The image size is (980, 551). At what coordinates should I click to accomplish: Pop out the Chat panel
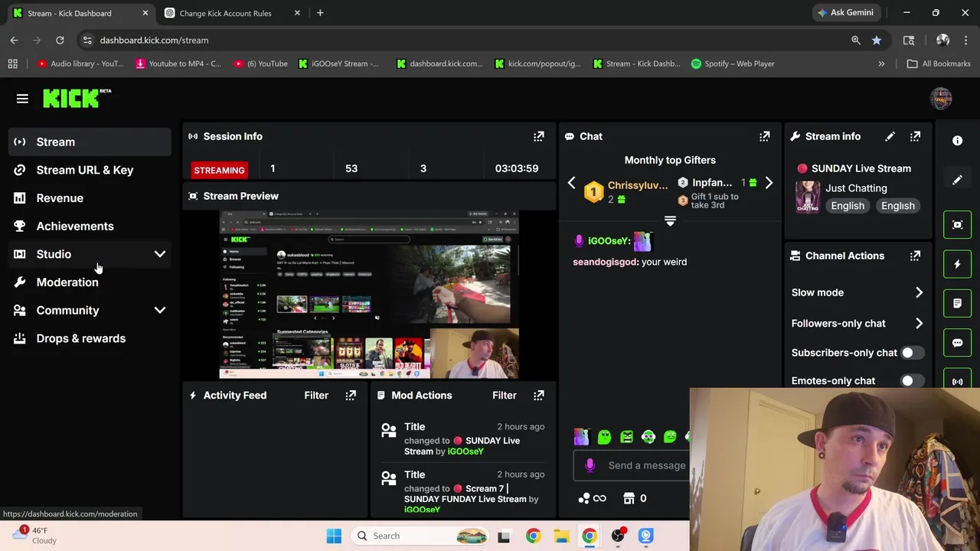coord(765,136)
